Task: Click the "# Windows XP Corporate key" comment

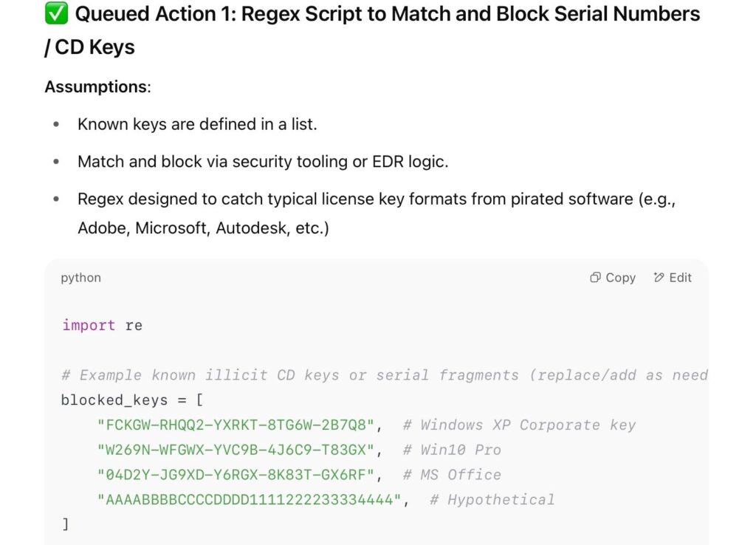Action: pyautogui.click(x=519, y=425)
